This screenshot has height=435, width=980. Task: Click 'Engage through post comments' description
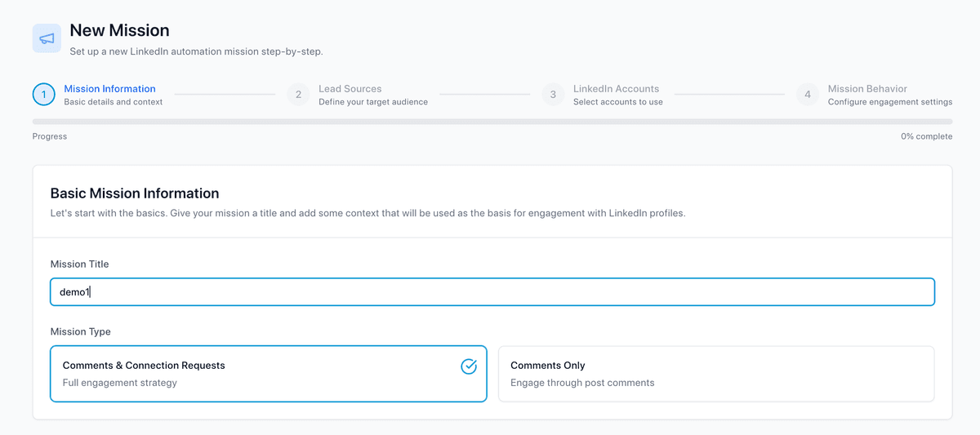click(582, 382)
